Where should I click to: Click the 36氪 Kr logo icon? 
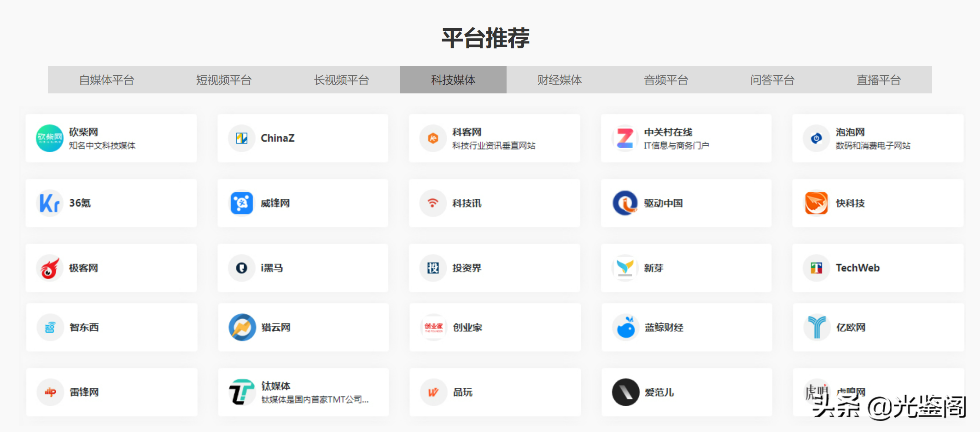[49, 203]
